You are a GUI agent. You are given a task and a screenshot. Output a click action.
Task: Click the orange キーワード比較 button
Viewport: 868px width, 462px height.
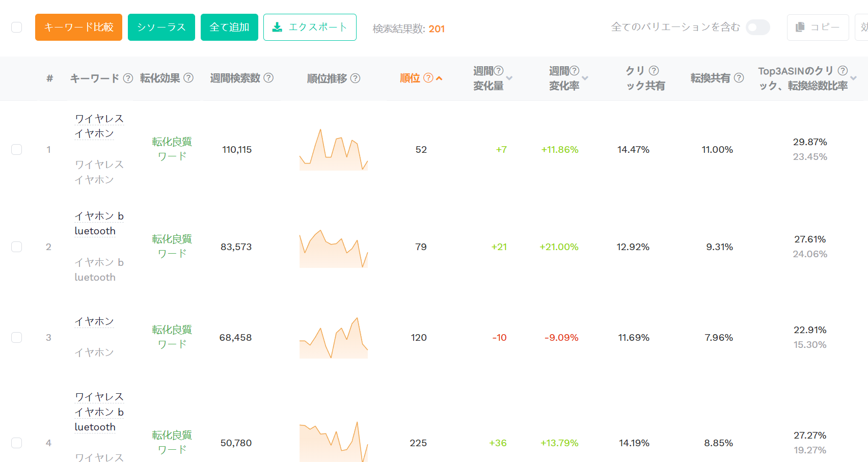click(x=78, y=28)
